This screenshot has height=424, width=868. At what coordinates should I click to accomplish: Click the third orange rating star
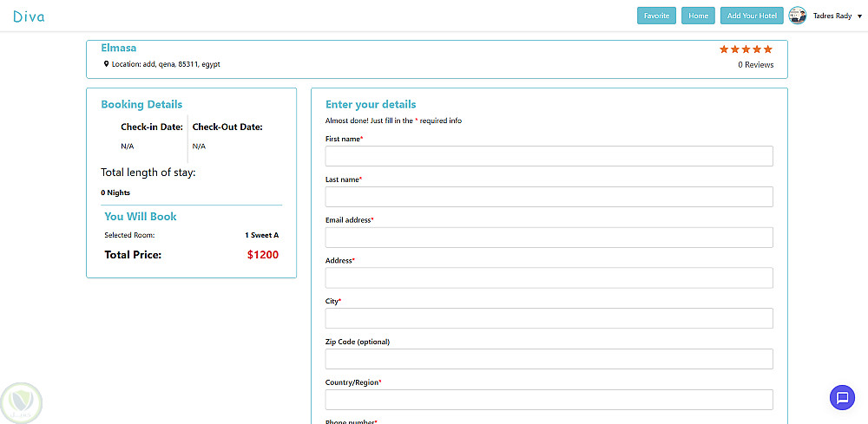coord(746,49)
